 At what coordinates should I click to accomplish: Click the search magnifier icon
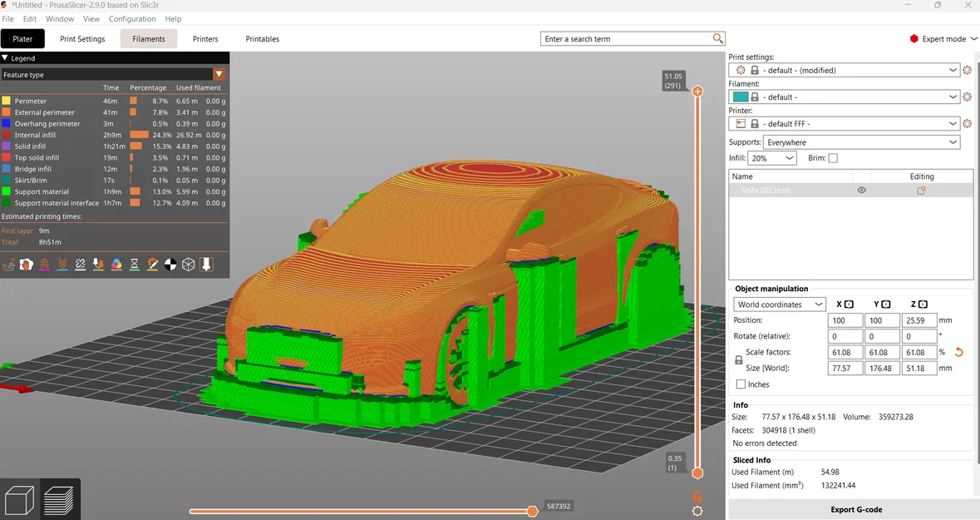click(x=717, y=39)
